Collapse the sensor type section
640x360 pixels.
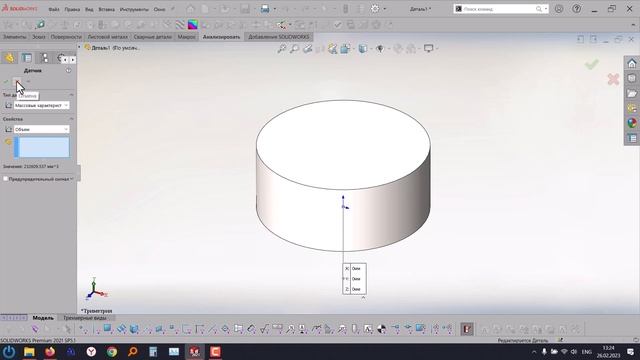[x=71, y=95]
